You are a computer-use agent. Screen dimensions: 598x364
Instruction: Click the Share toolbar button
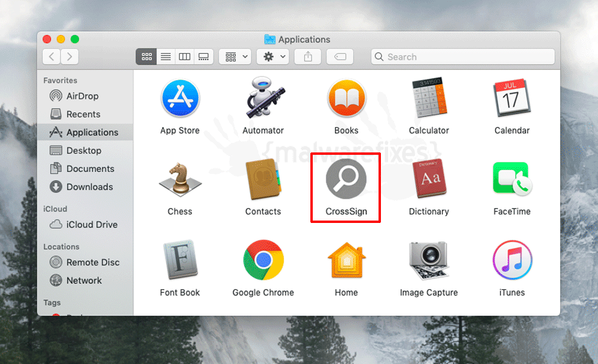pos(308,57)
